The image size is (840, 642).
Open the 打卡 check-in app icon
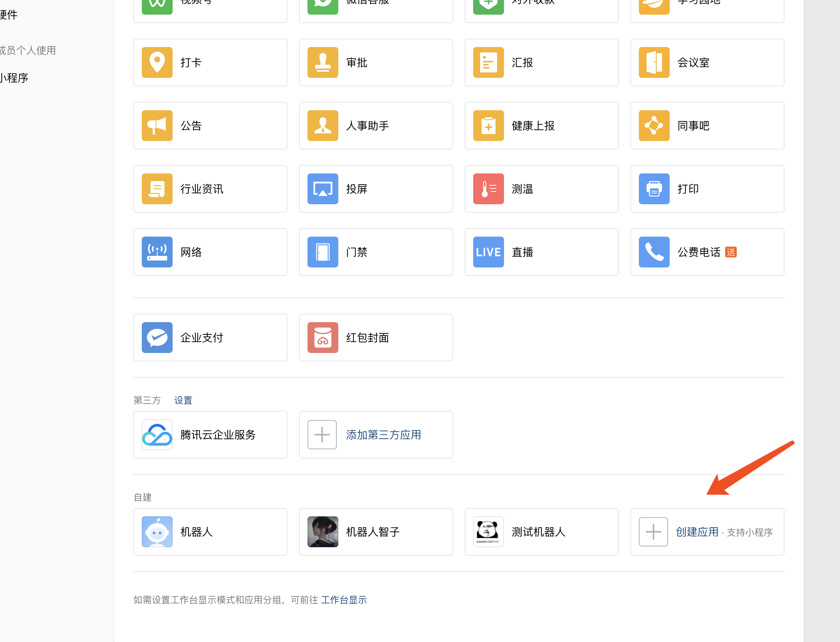(x=157, y=62)
